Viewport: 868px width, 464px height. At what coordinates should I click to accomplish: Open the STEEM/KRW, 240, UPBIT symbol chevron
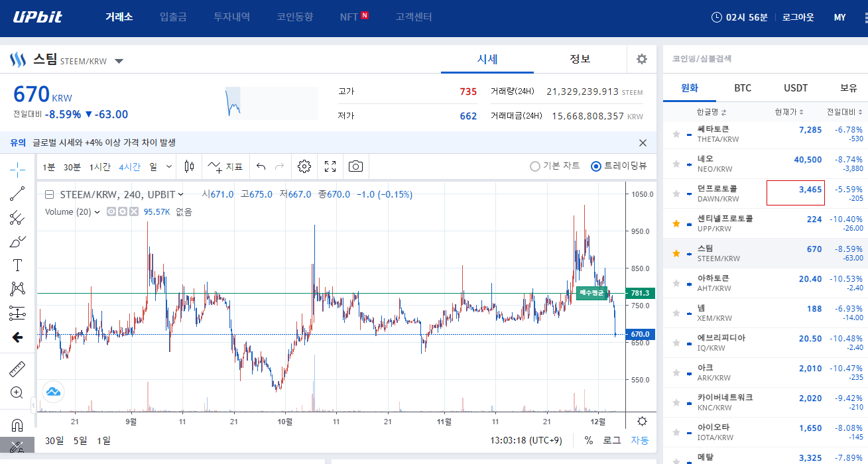coord(181,195)
